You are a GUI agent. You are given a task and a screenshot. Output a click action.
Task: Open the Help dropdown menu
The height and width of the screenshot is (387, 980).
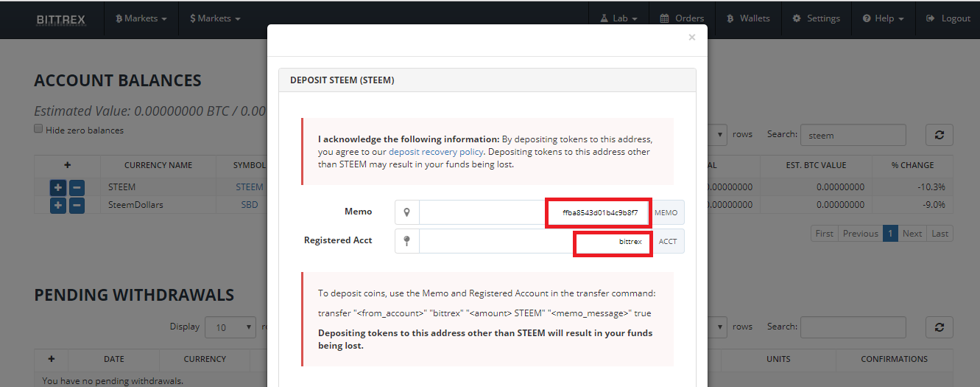click(883, 18)
